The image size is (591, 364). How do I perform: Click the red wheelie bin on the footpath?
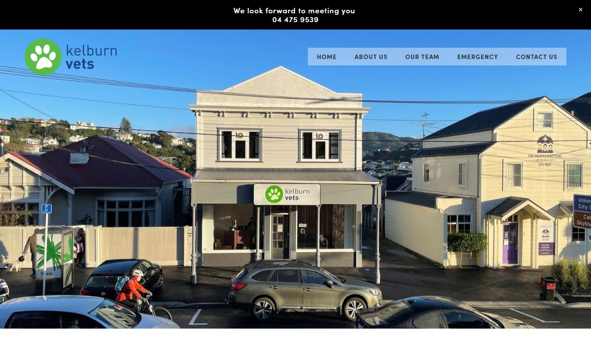click(548, 288)
